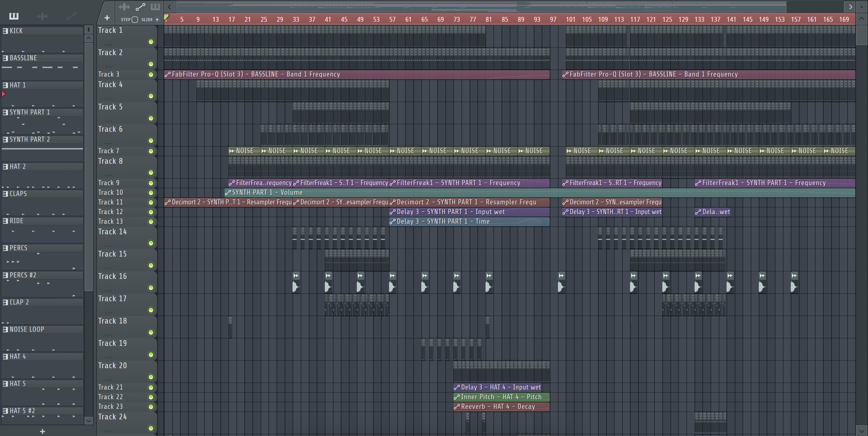Click playlist vertical scroll-down arrow
868x436 pixels.
(x=862, y=430)
